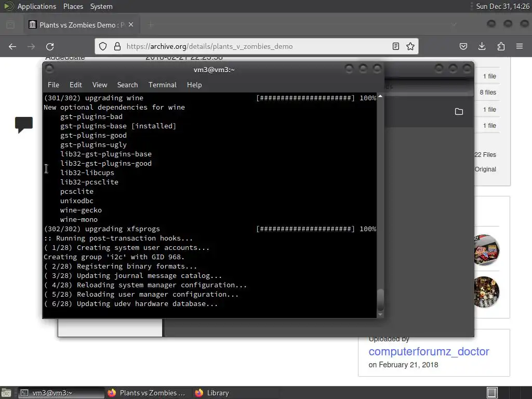Open the tracking protection shield icon
Viewport: 532px width, 399px height.
pos(103,46)
